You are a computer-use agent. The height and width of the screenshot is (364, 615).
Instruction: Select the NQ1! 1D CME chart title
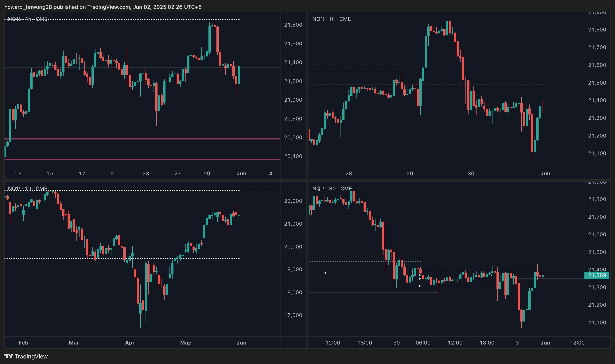[x=27, y=188]
